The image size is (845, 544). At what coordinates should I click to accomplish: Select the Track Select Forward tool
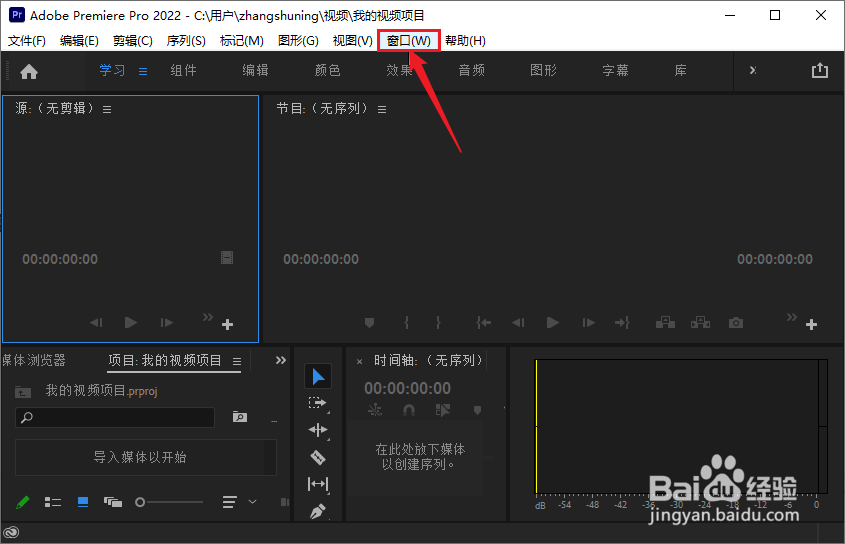click(x=317, y=403)
